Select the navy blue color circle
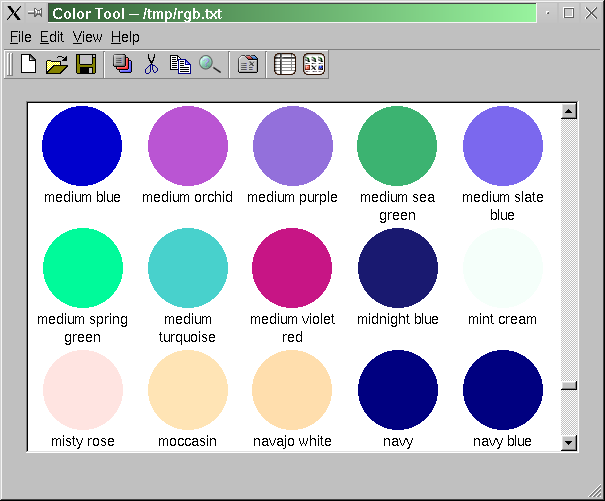The width and height of the screenshot is (605, 501). (503, 390)
